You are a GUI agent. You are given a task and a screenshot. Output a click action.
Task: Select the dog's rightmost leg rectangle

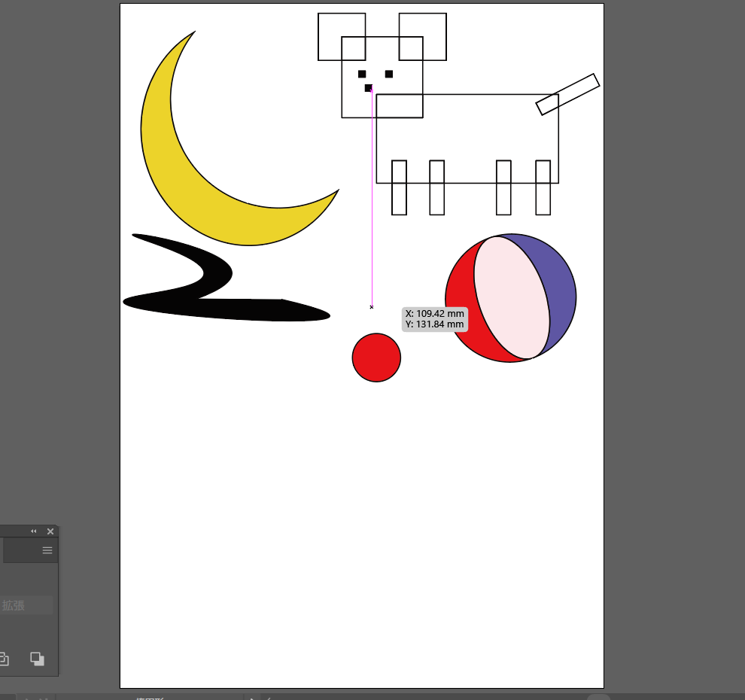(543, 199)
